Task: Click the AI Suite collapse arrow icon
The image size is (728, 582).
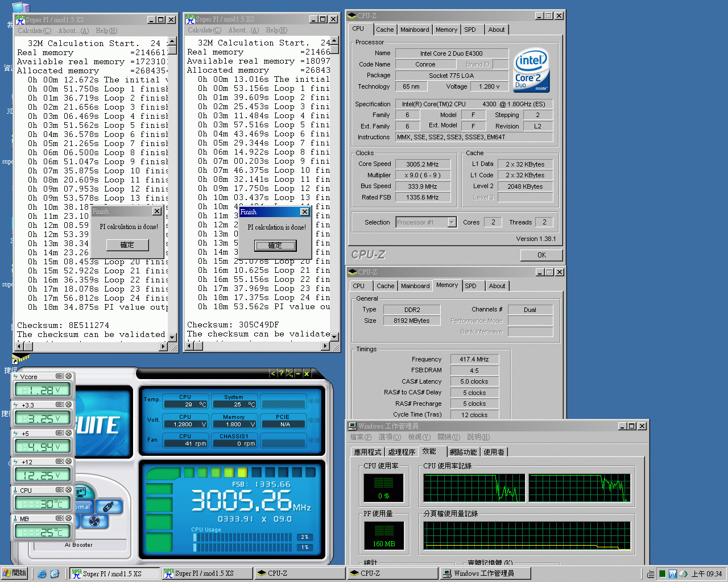Action: (273, 373)
